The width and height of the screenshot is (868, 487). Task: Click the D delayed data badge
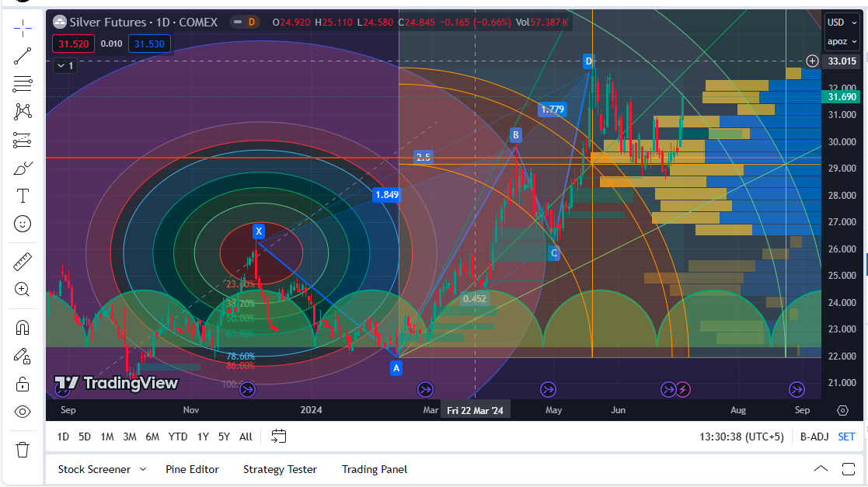click(252, 22)
